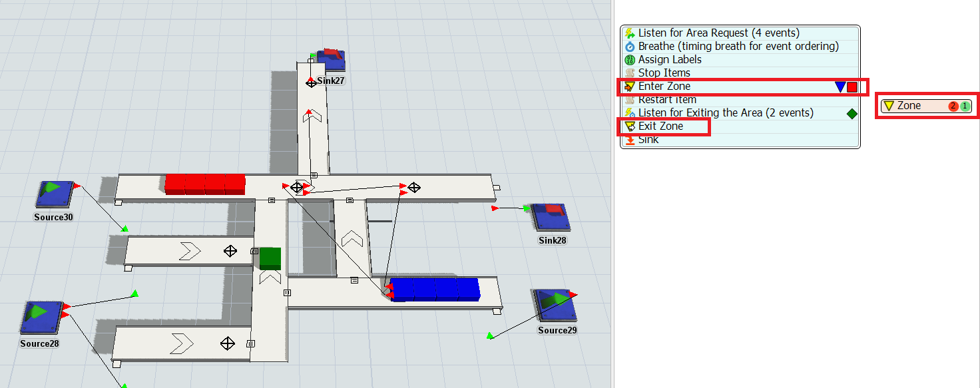
Task: Select the Zone shared asset yellow triangle icon
Action: [x=888, y=106]
